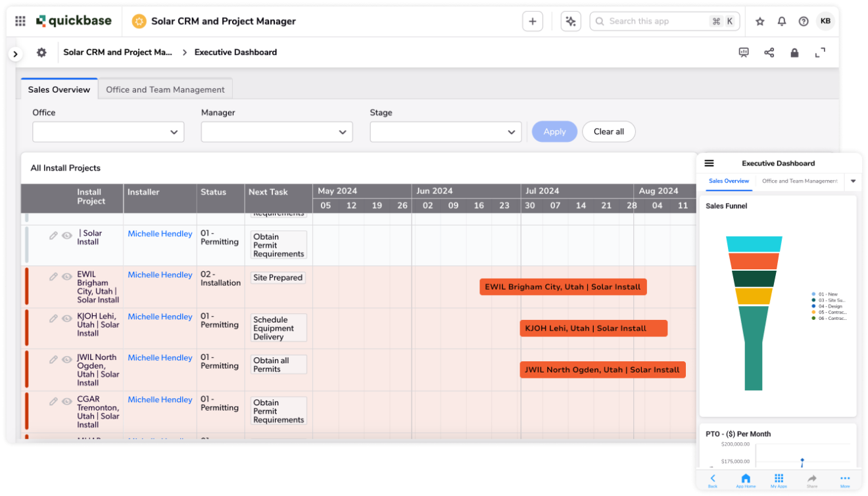Open the help icon in the top bar
Viewport: 868px width, 496px height.
(x=803, y=20)
